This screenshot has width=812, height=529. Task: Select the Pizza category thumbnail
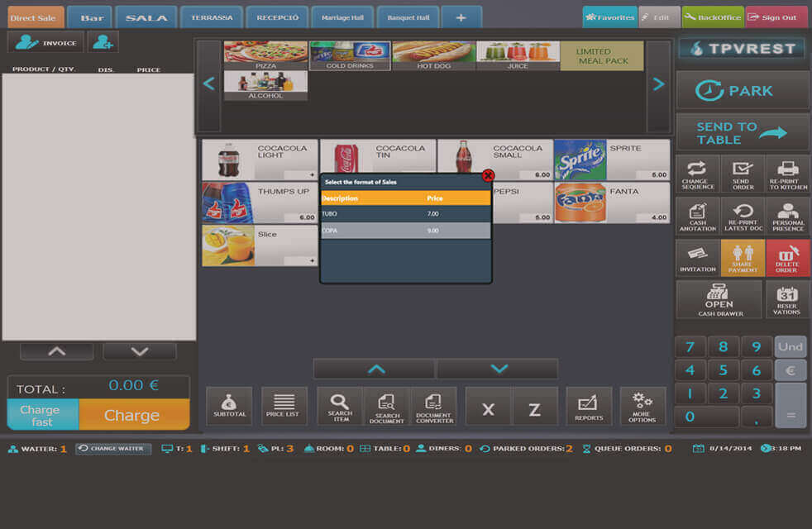point(265,55)
